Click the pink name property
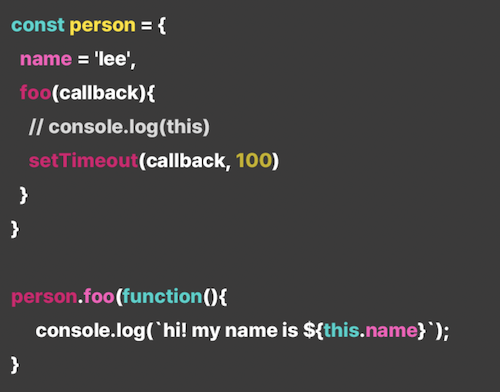Screen dimensions: 500x392 coord(46,59)
